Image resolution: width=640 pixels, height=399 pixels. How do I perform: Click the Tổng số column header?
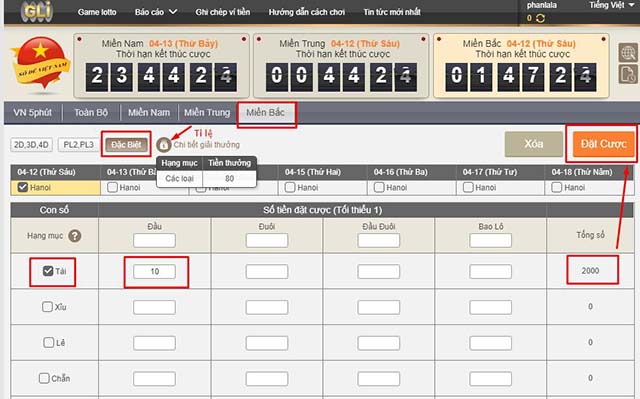tap(590, 235)
